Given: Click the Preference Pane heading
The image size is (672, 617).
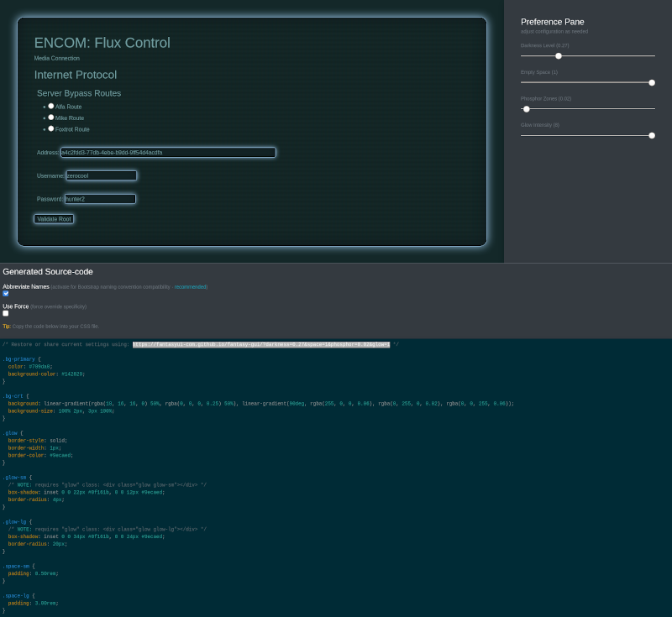Looking at the screenshot, I should 552,22.
